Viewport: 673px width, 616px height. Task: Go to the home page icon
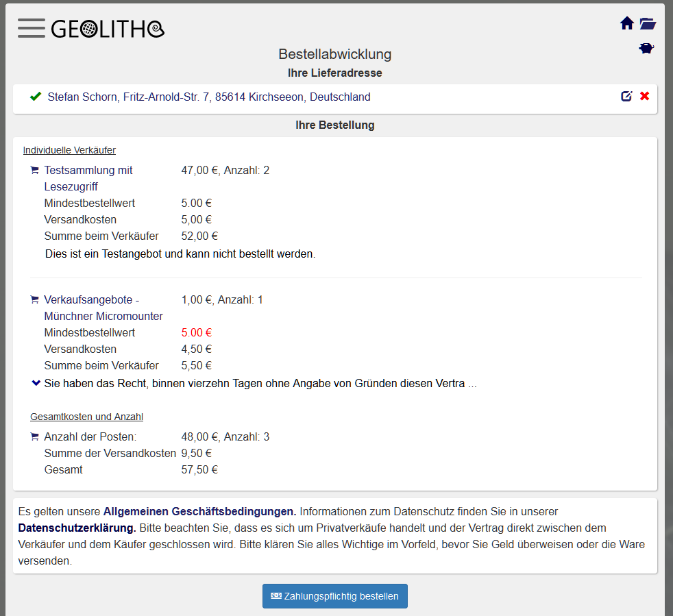tap(626, 24)
